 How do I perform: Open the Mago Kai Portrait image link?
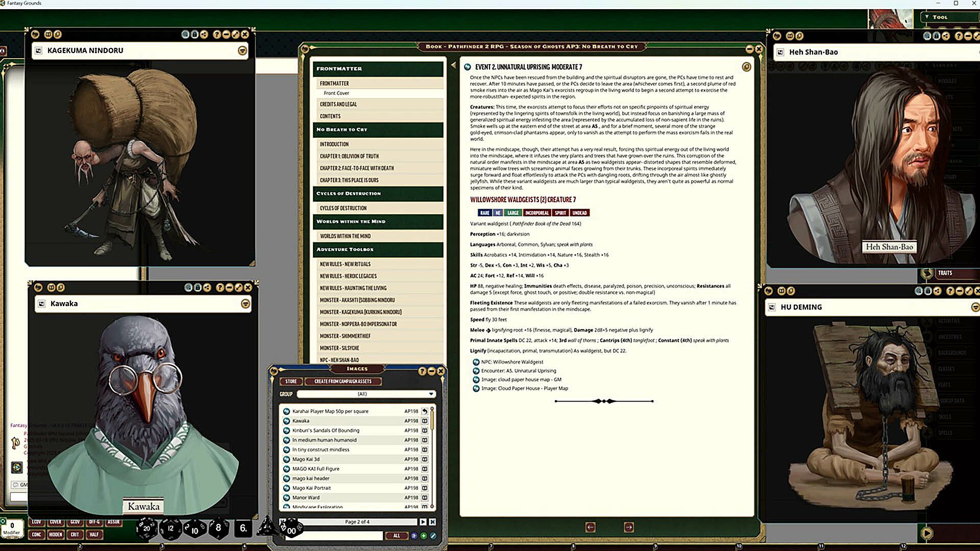click(x=286, y=488)
